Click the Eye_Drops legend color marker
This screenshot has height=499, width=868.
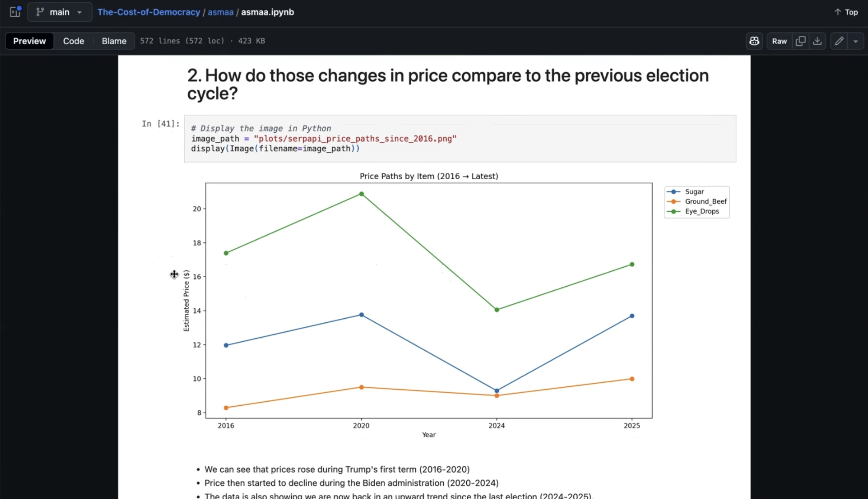673,212
